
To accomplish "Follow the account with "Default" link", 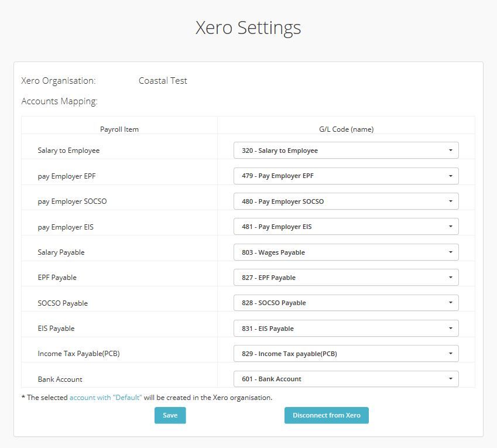I will click(105, 398).
